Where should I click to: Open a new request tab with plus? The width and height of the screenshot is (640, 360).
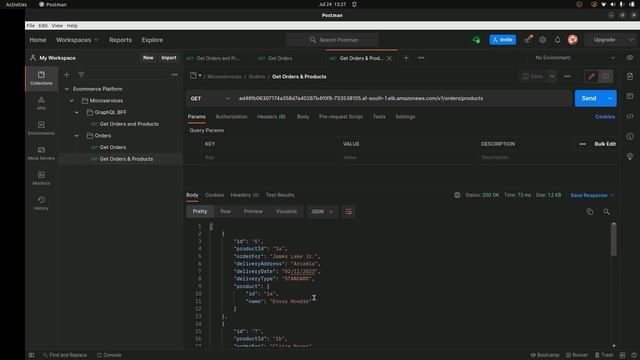(406, 58)
